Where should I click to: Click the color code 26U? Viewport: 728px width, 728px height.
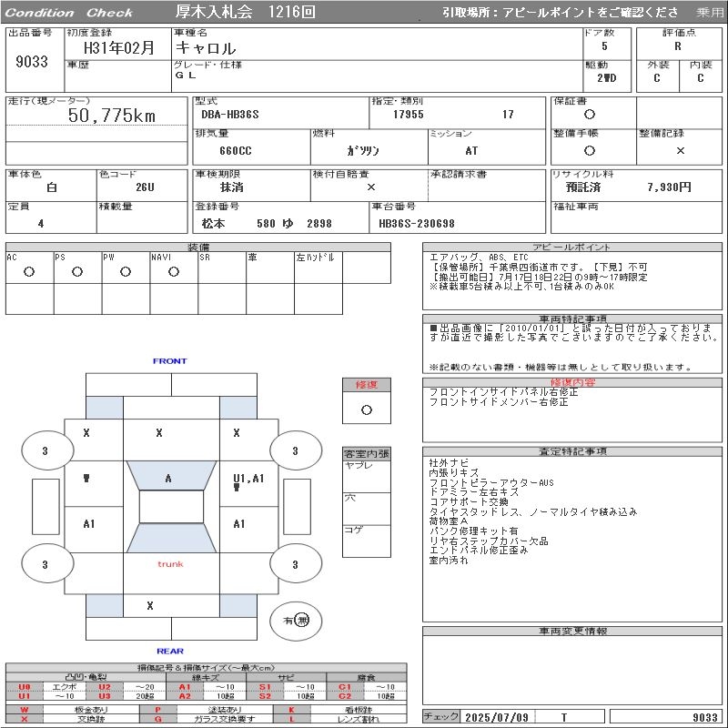point(145,187)
